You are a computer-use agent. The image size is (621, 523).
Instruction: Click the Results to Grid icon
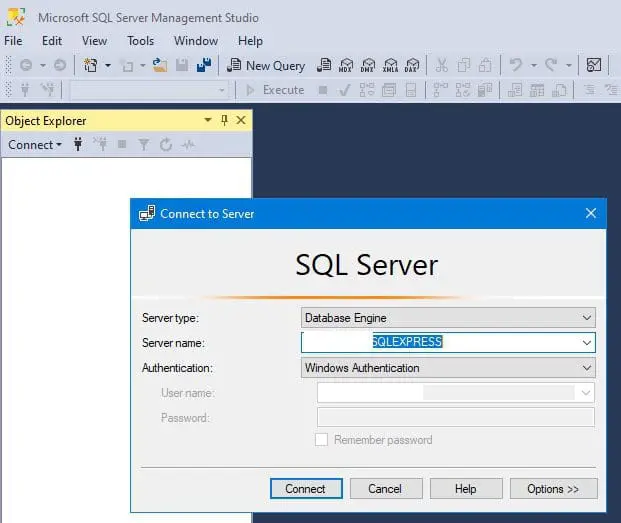pyautogui.click(x=537, y=90)
